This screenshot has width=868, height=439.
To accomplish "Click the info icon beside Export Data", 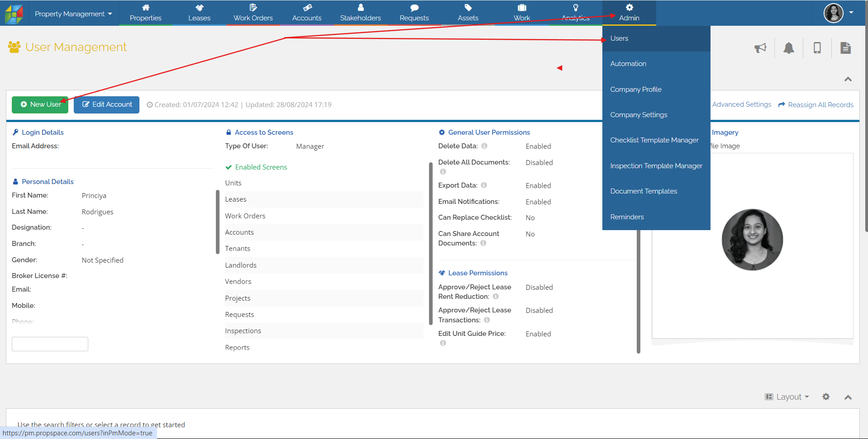I will point(484,185).
